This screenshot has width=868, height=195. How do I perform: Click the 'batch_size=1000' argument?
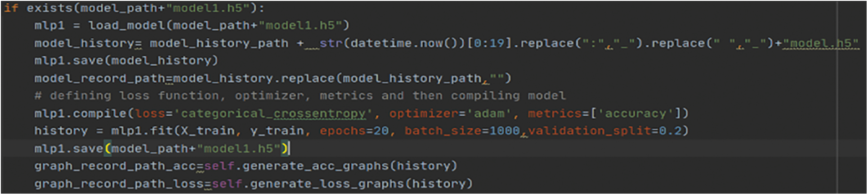tap(462, 131)
